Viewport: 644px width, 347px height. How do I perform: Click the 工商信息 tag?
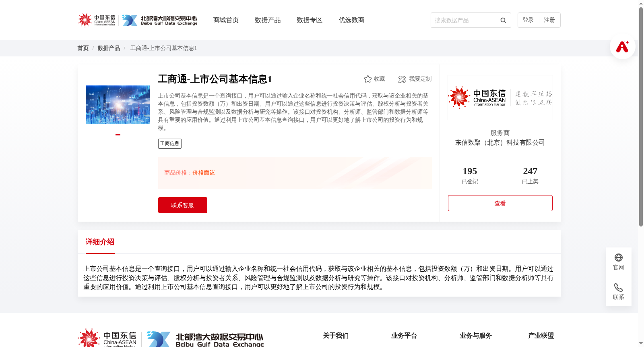[170, 143]
